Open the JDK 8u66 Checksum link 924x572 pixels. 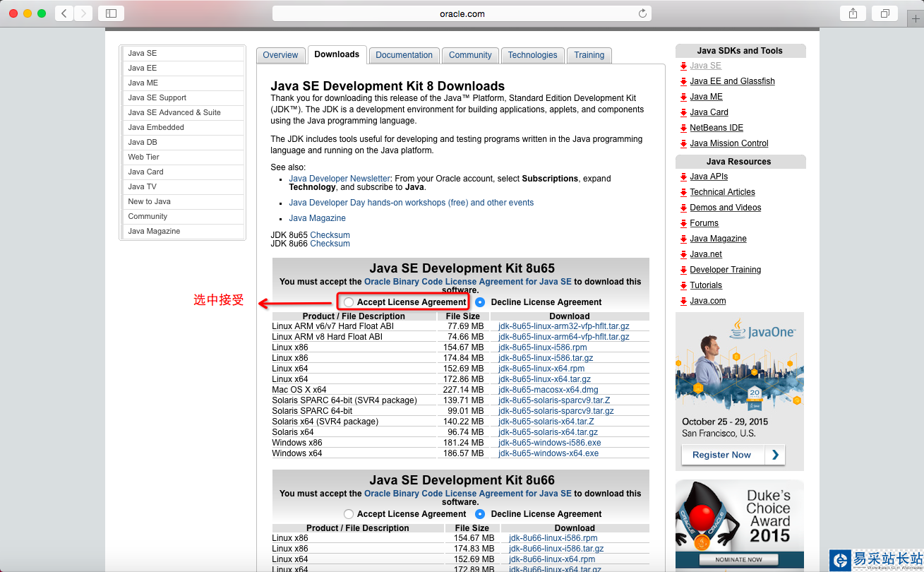[330, 244]
